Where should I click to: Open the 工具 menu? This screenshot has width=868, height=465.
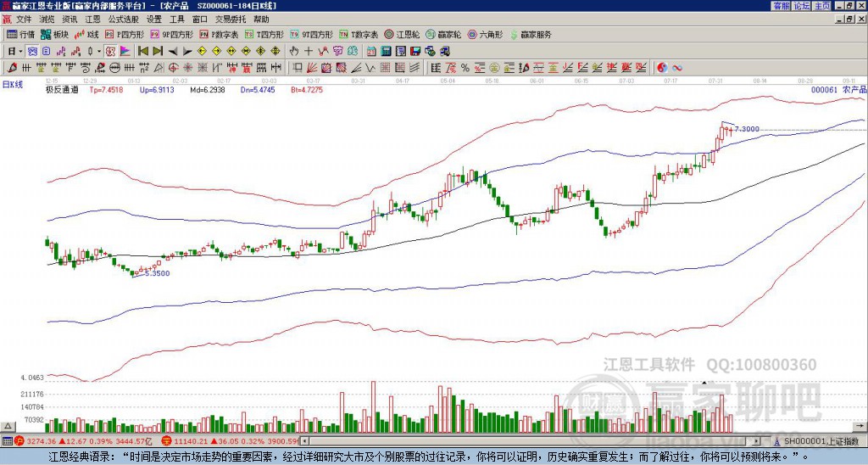[176, 20]
